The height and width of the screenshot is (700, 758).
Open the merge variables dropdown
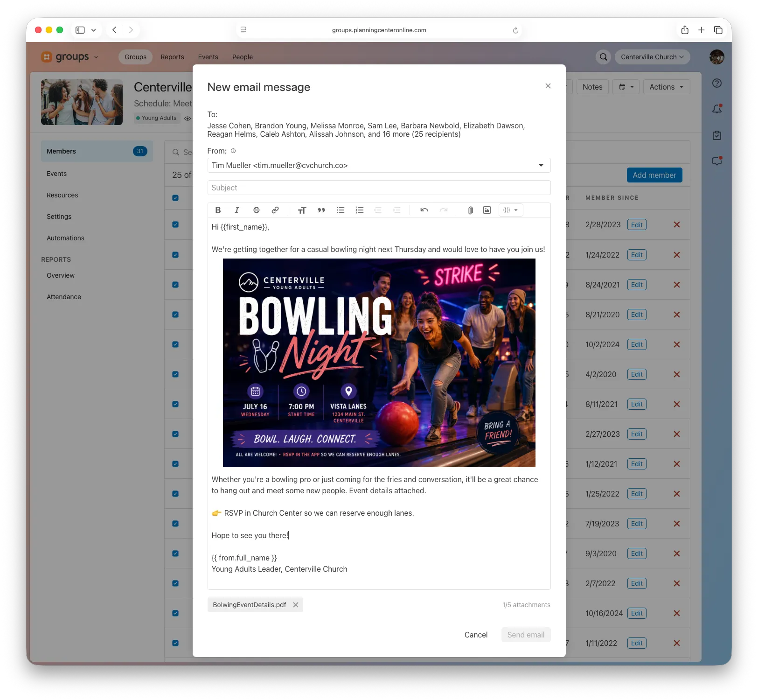pyautogui.click(x=511, y=210)
